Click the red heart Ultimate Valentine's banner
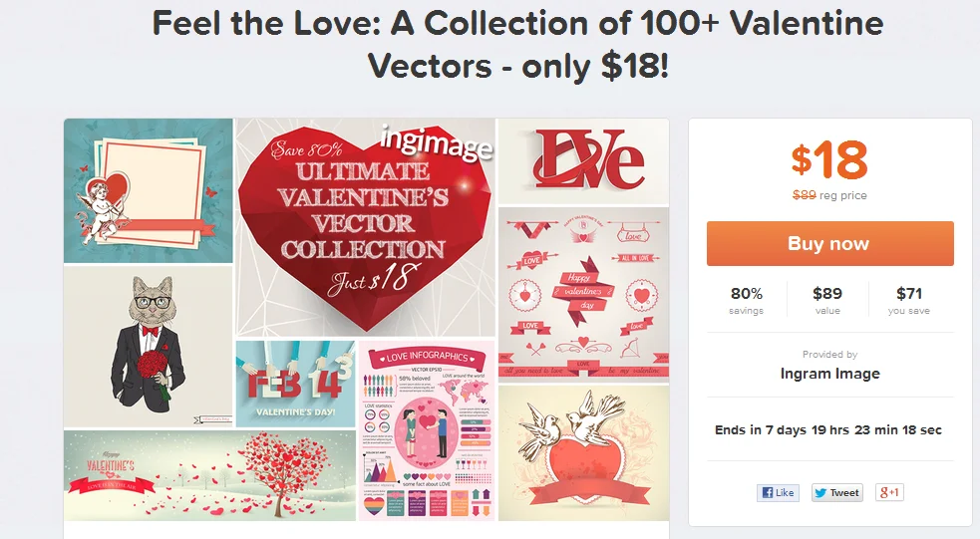This screenshot has height=539, width=980. point(366,227)
